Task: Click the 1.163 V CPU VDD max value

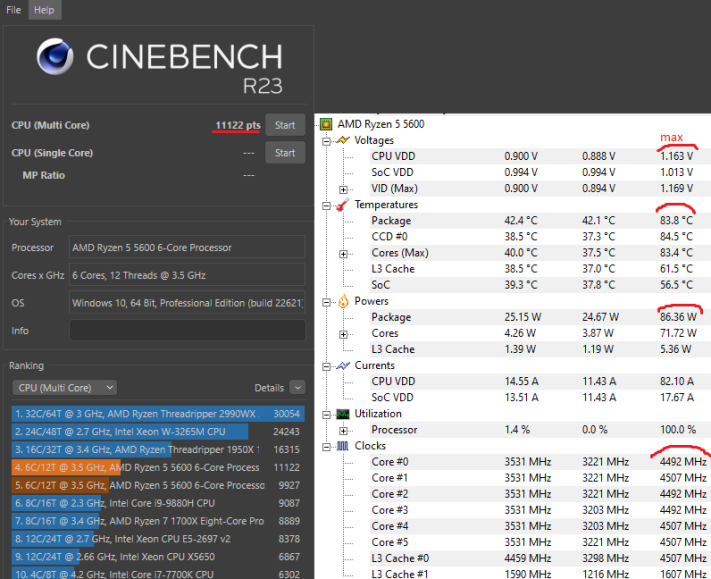Action: [x=676, y=156]
